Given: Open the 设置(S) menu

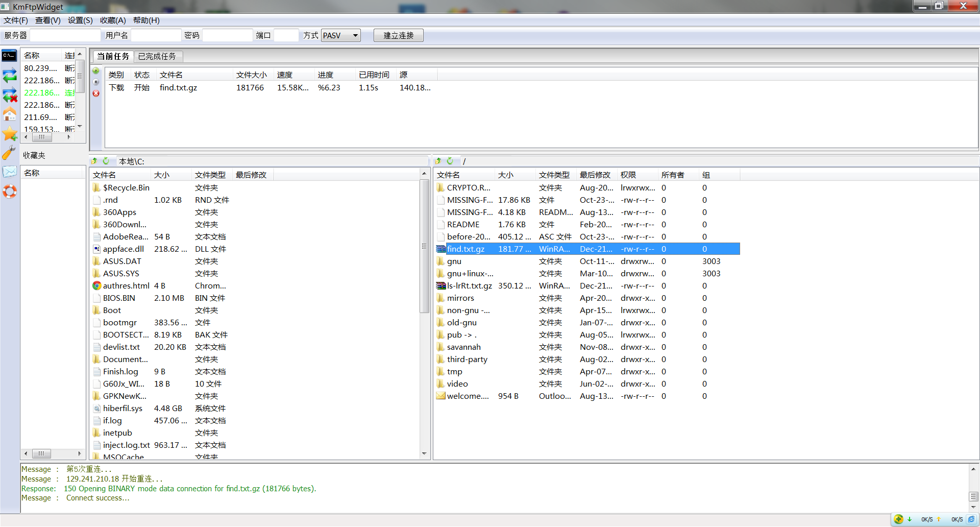Looking at the screenshot, I should point(80,20).
